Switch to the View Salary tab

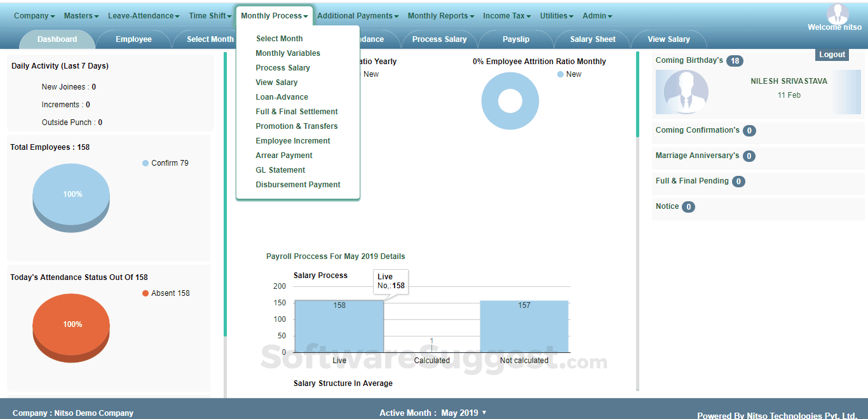tap(669, 39)
